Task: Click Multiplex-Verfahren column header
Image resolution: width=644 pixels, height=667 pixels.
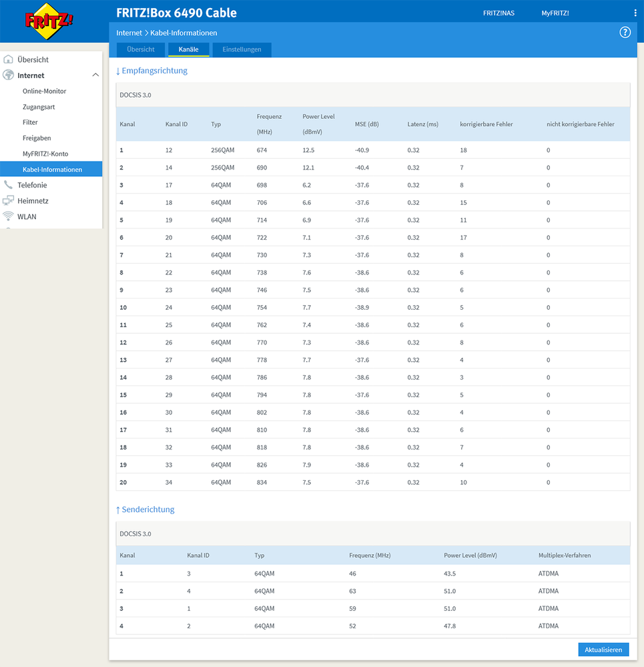Action: click(565, 555)
